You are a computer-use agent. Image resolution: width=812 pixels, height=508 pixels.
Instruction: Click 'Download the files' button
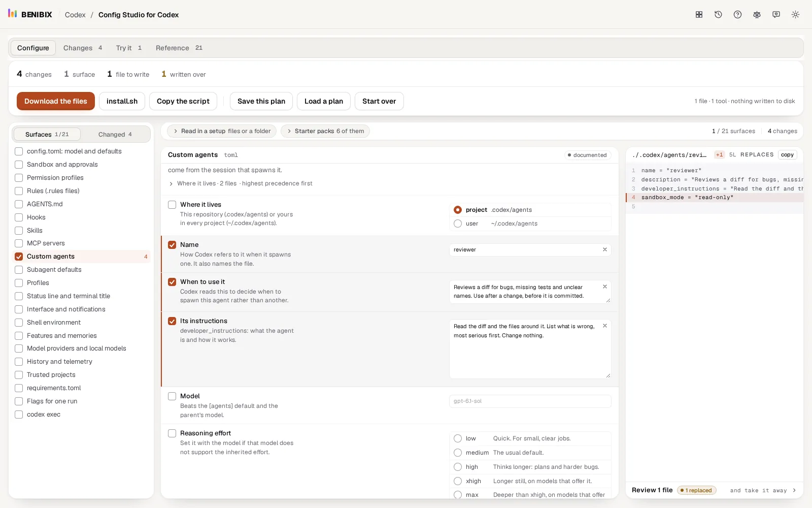point(56,101)
